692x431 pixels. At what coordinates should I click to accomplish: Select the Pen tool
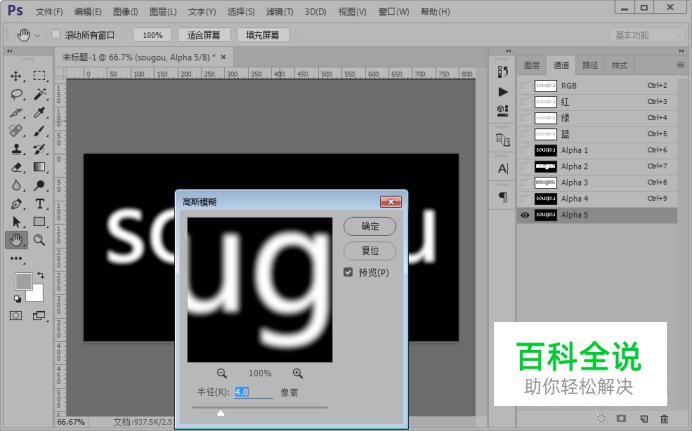point(16,204)
